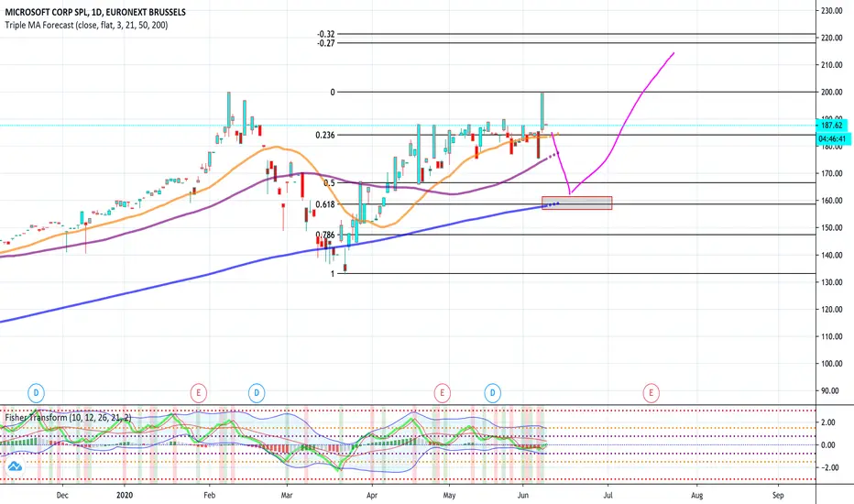Click the Sep label on the time axis
854x504 pixels.
tap(778, 495)
